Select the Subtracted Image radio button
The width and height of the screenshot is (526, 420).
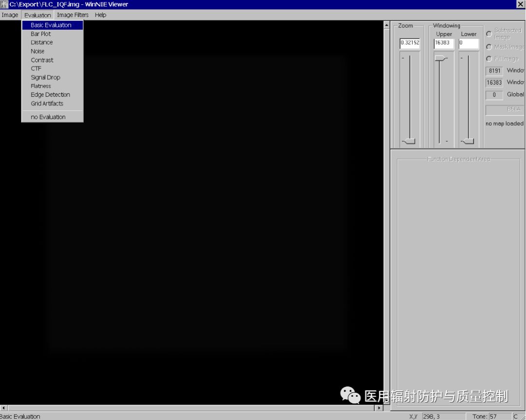[x=489, y=34]
